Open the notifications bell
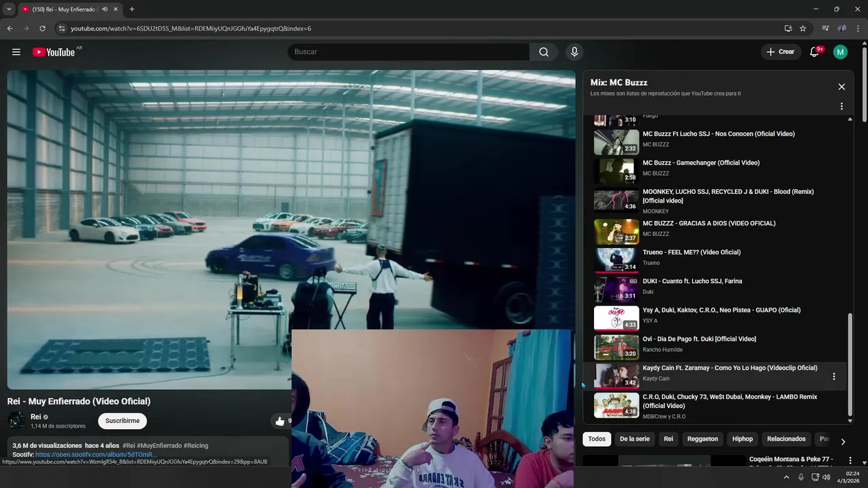Viewport: 868px width, 488px height. click(x=815, y=52)
